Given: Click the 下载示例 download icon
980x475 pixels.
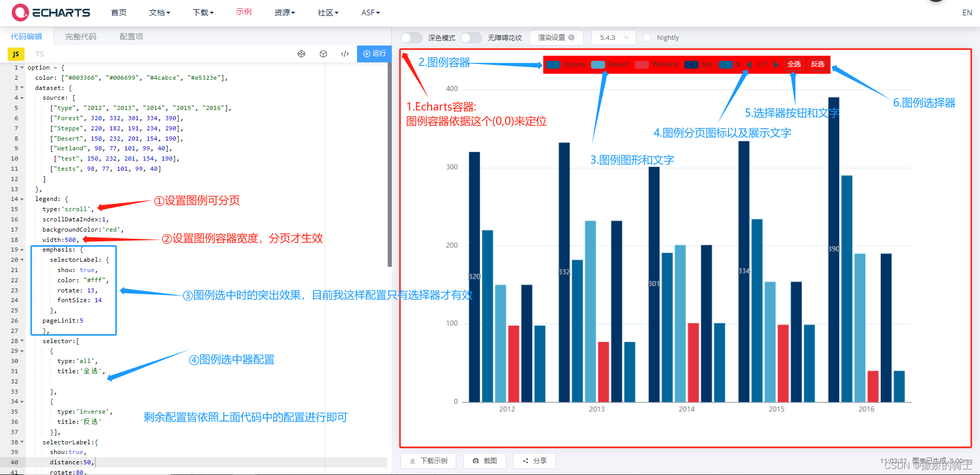Looking at the screenshot, I should coord(411,461).
